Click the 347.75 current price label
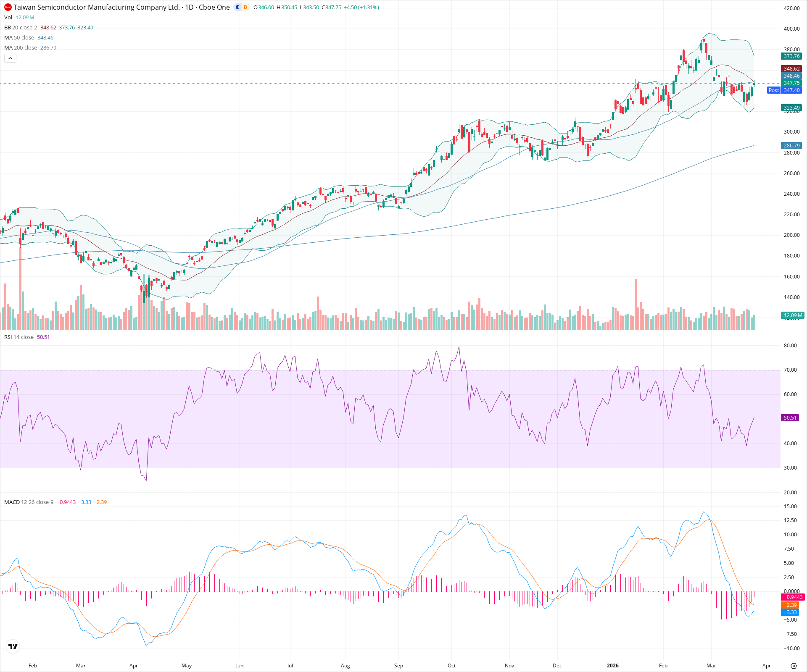This screenshot has height=672, width=807. click(791, 83)
